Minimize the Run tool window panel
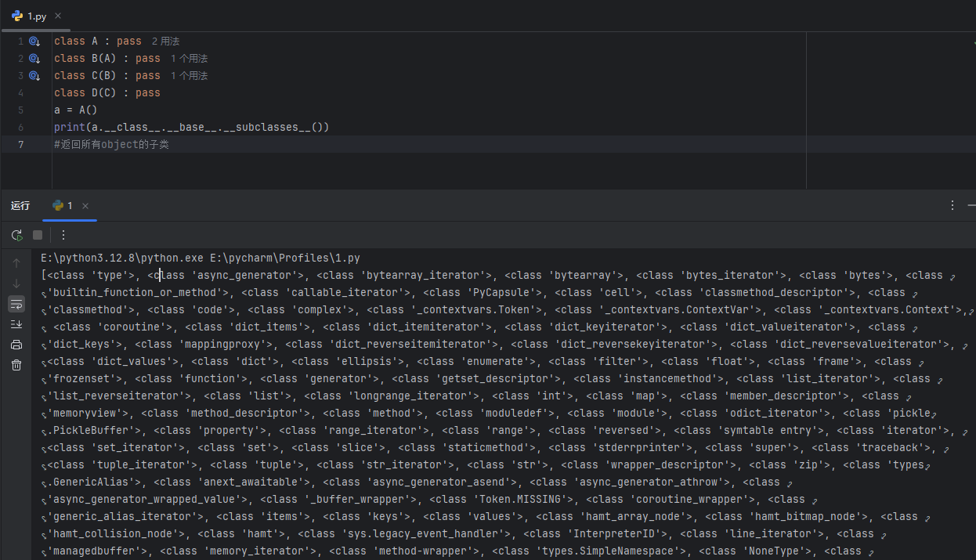 point(972,206)
